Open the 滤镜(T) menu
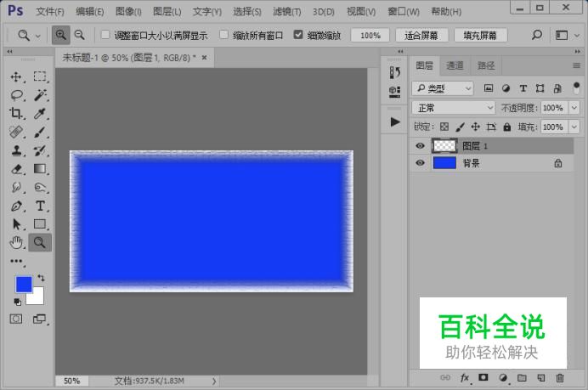 pos(287,12)
